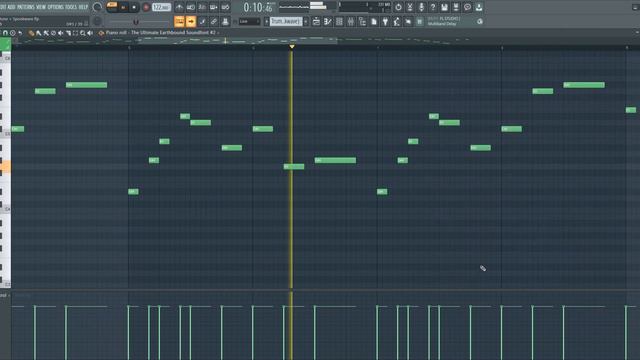
Task: Click the scissors-style icon in top toolbar
Action: pos(410,7)
